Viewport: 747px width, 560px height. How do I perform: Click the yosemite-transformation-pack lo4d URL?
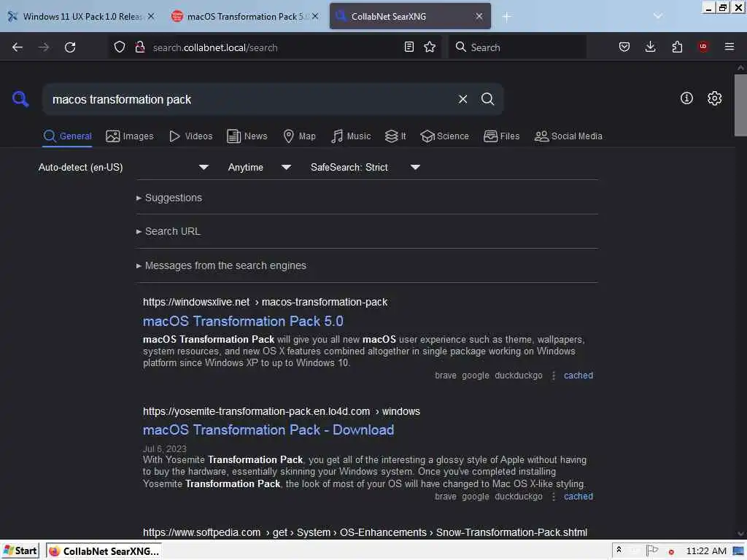281,411
